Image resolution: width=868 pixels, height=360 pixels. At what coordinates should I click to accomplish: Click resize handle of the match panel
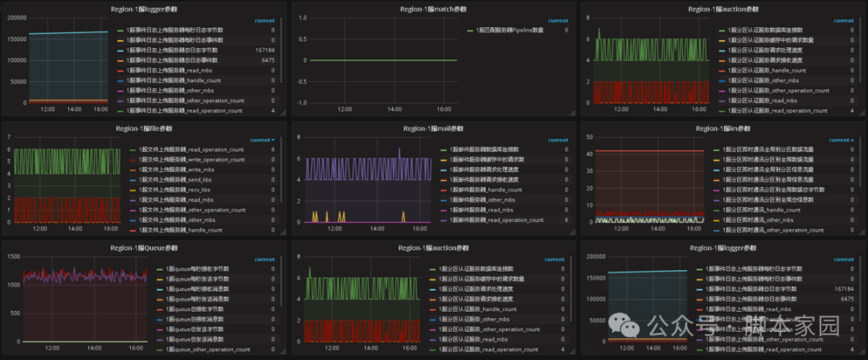572,113
